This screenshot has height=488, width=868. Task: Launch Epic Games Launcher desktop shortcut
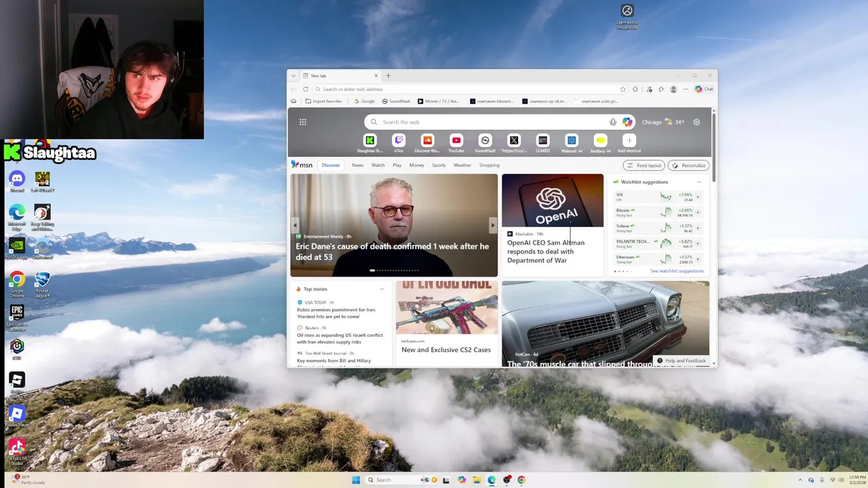click(17, 317)
